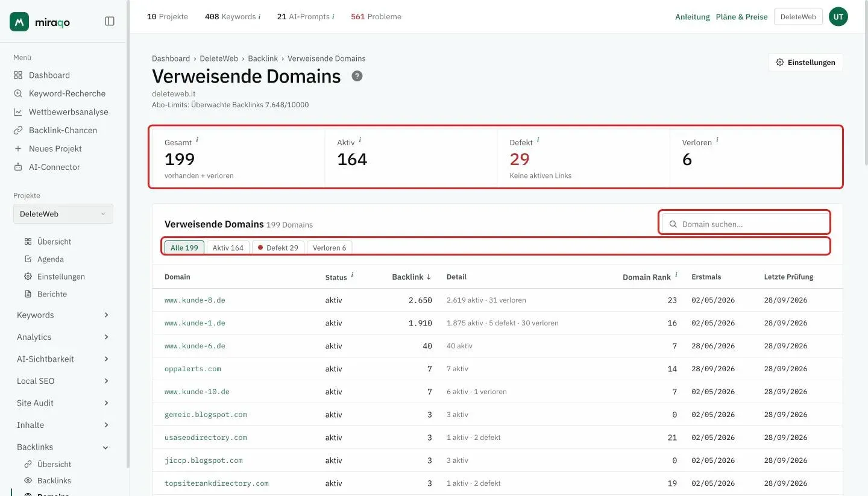
Task: Go to Dashboard breadcrumb
Action: click(171, 58)
